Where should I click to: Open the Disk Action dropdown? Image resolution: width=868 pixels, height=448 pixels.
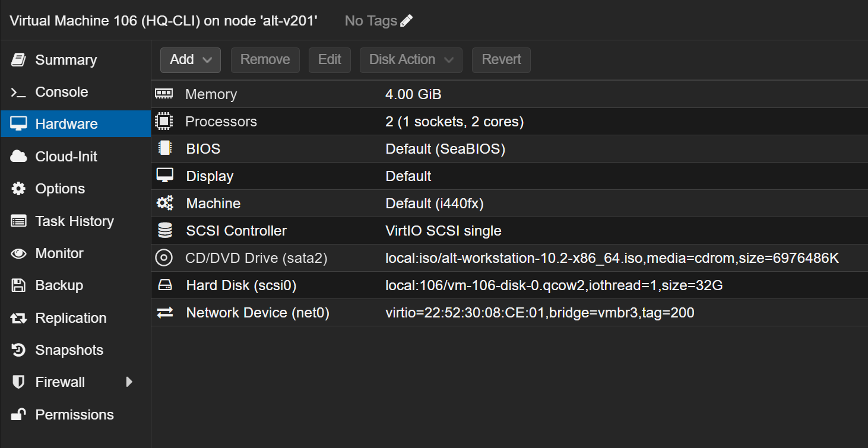click(410, 60)
